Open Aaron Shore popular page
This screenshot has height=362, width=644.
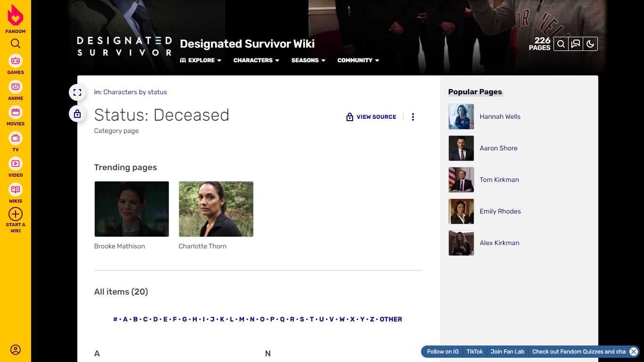click(499, 148)
